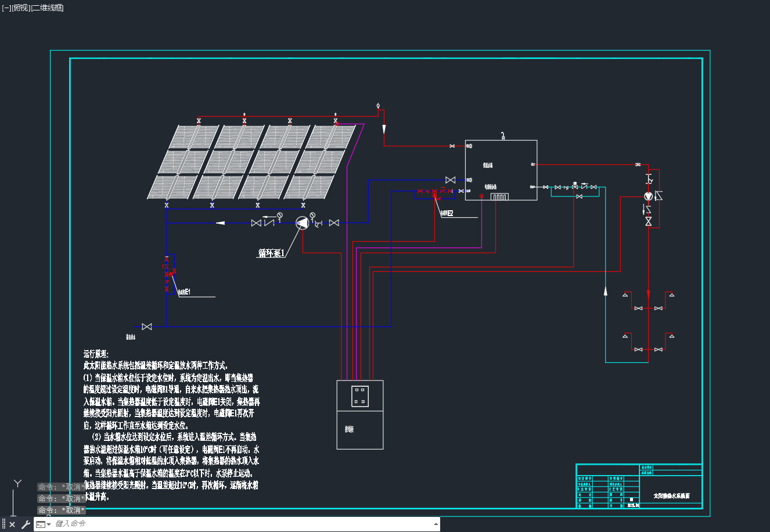Select the gate valve on bottom inlet pipe

point(147,327)
